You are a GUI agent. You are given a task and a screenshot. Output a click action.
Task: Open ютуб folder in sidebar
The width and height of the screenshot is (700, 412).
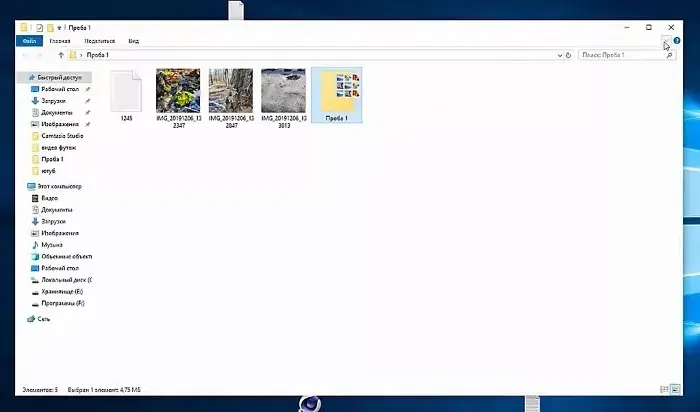[x=44, y=171]
